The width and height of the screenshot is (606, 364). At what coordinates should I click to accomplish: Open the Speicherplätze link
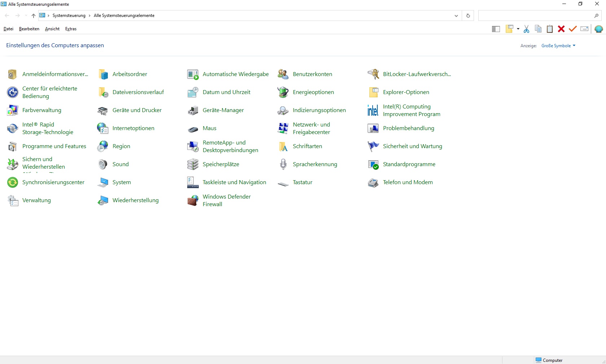(x=221, y=164)
